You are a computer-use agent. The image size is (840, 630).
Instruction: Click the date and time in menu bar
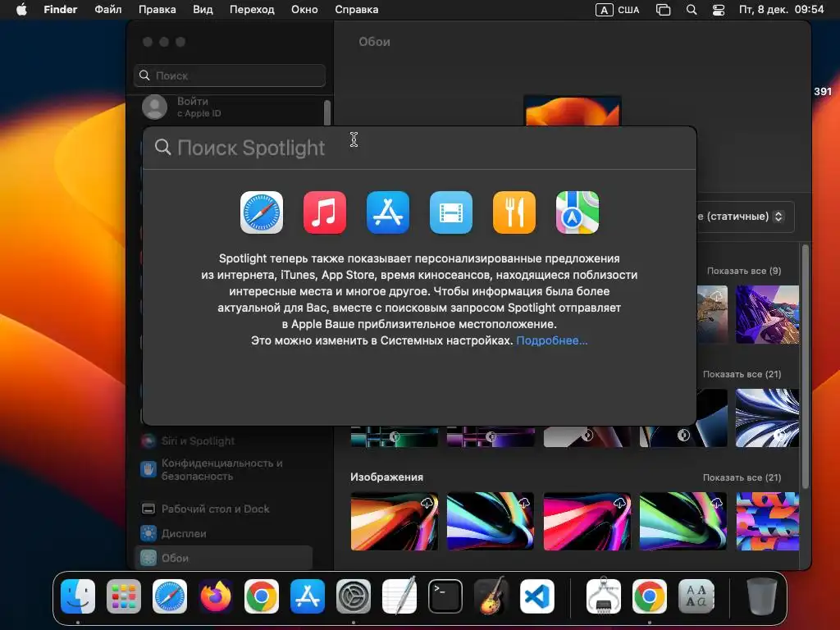tap(782, 10)
